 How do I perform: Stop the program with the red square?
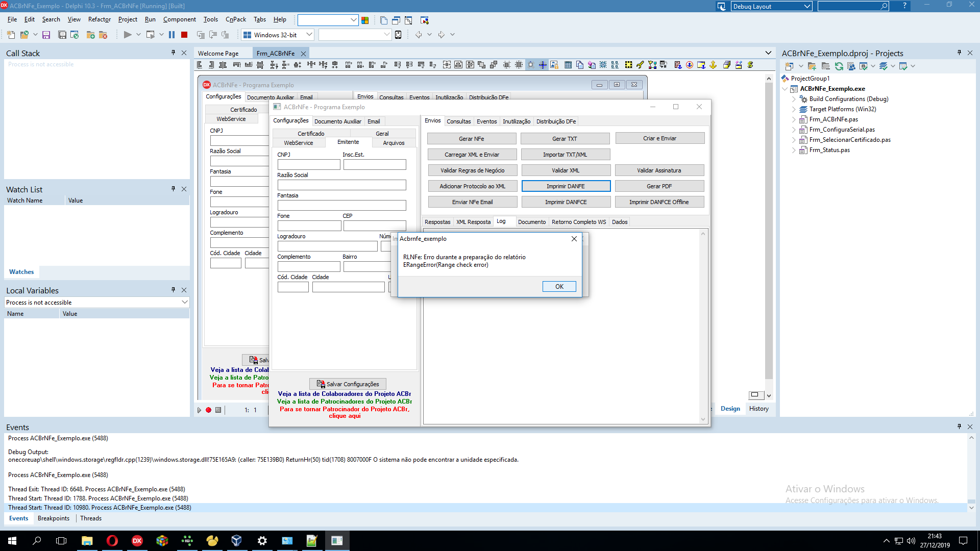tap(184, 35)
